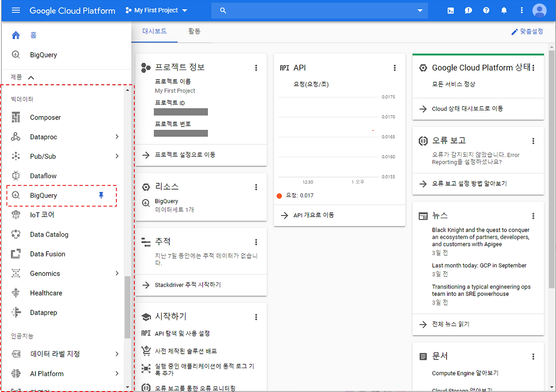This screenshot has width=556, height=392.
Task: Expand the AI Platform submenu arrow
Action: (117, 373)
